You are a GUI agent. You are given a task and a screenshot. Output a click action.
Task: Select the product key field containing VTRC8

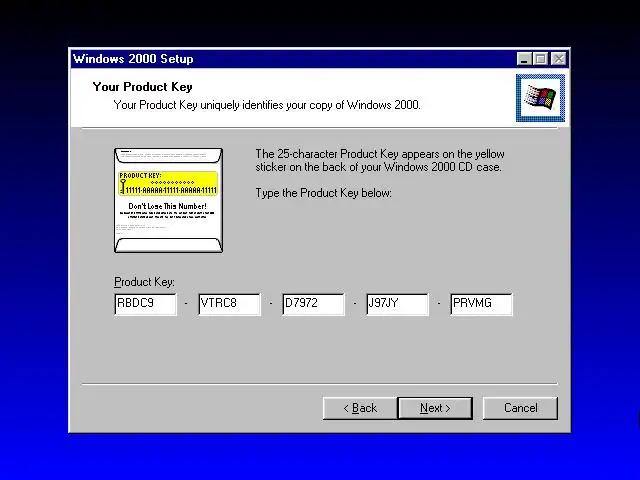(x=229, y=304)
